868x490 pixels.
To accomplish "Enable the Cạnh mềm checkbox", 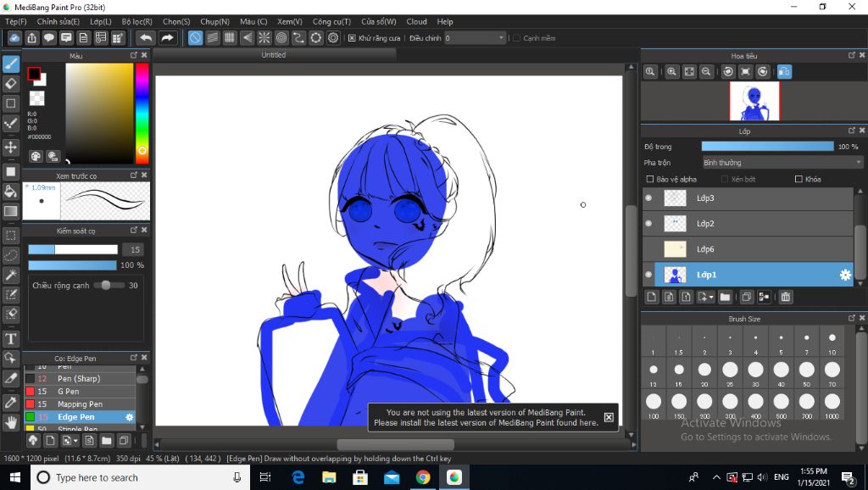I will [516, 38].
